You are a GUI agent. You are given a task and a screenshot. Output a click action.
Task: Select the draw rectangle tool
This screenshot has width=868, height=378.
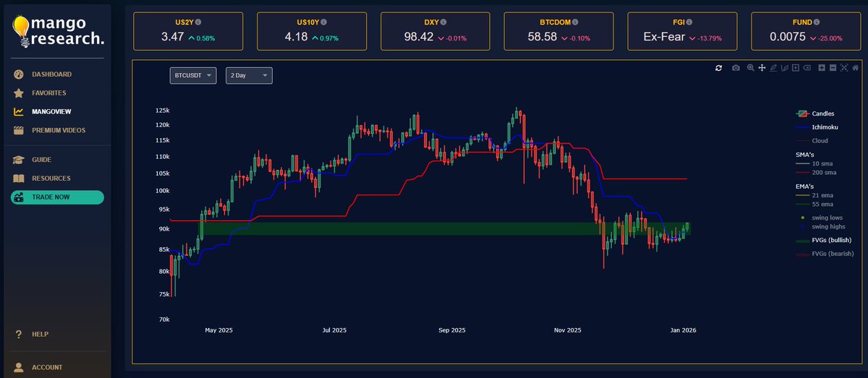pos(796,68)
